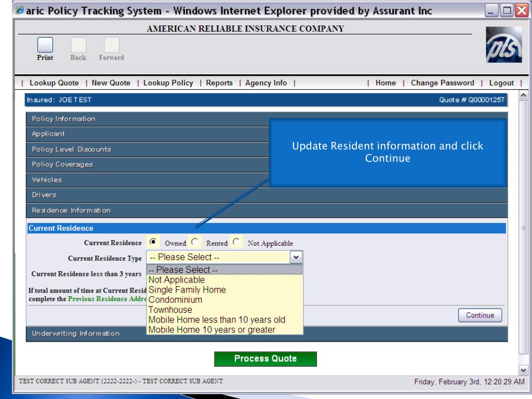The width and height of the screenshot is (532, 399).
Task: Go to Home link
Action: 385,83
